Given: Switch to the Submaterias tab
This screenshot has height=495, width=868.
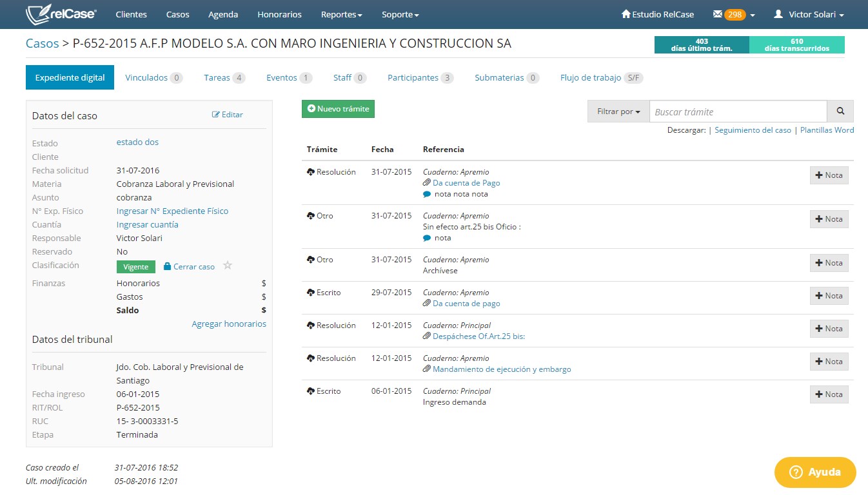Looking at the screenshot, I should tap(507, 77).
